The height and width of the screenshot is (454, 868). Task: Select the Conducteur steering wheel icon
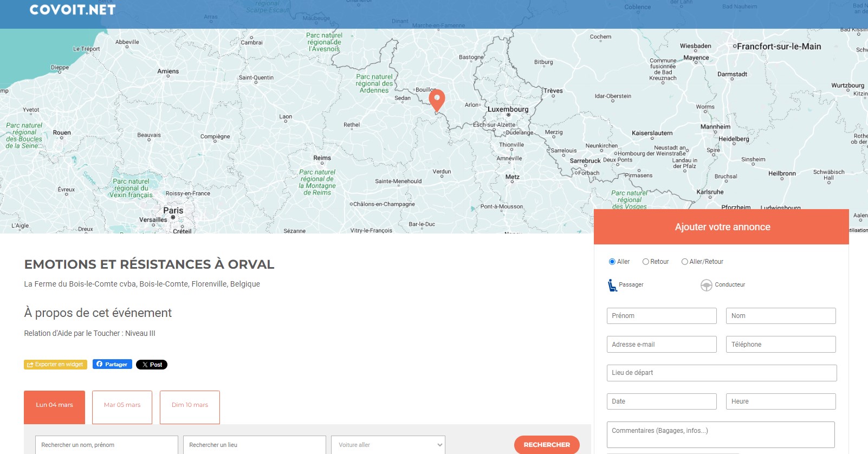coord(706,285)
